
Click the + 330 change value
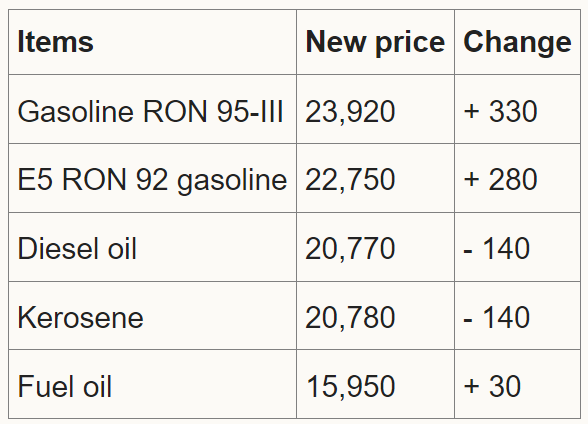(x=500, y=111)
